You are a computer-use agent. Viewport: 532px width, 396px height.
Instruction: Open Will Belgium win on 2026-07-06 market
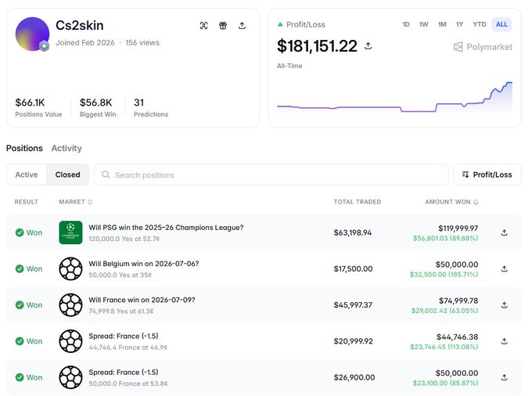pyautogui.click(x=143, y=264)
